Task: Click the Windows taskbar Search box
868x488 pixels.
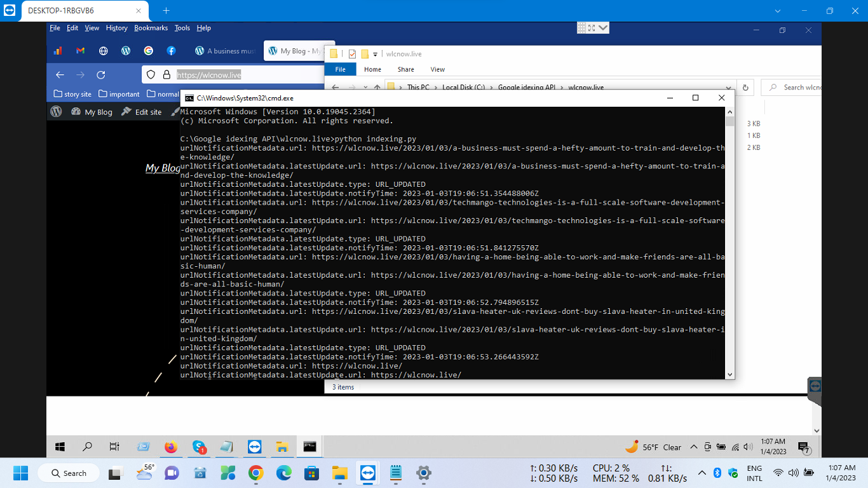Action: coord(69,473)
